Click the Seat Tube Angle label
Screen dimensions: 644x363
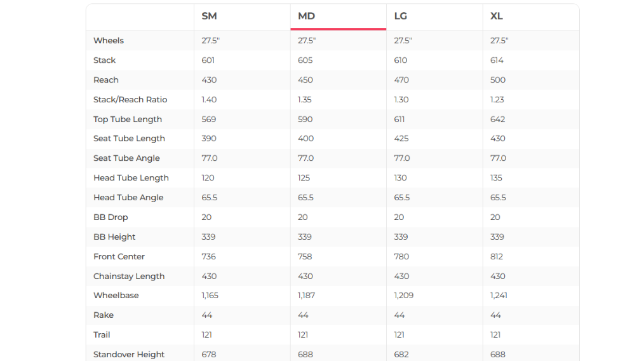tap(126, 158)
